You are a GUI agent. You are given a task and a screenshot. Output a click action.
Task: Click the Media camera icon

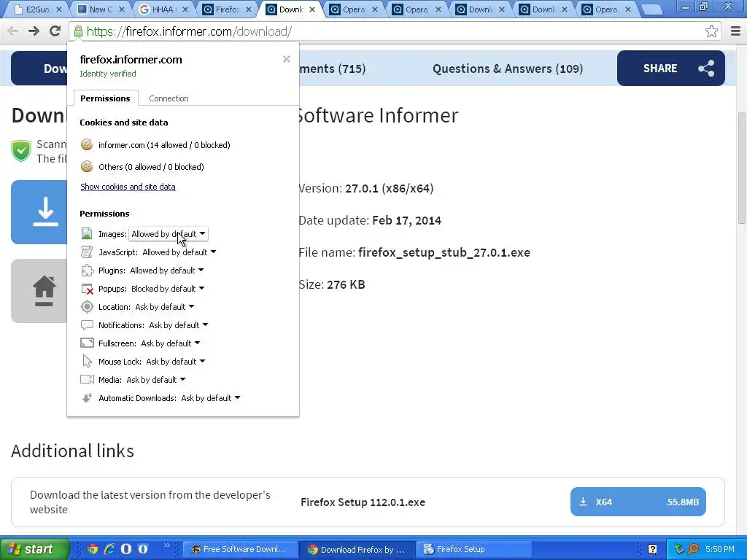point(88,379)
